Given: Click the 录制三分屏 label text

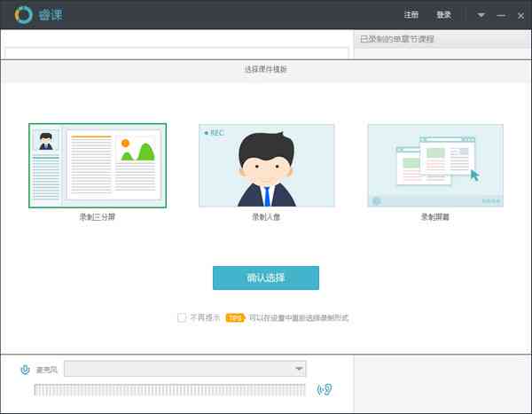Looking at the screenshot, I should pyautogui.click(x=98, y=217).
